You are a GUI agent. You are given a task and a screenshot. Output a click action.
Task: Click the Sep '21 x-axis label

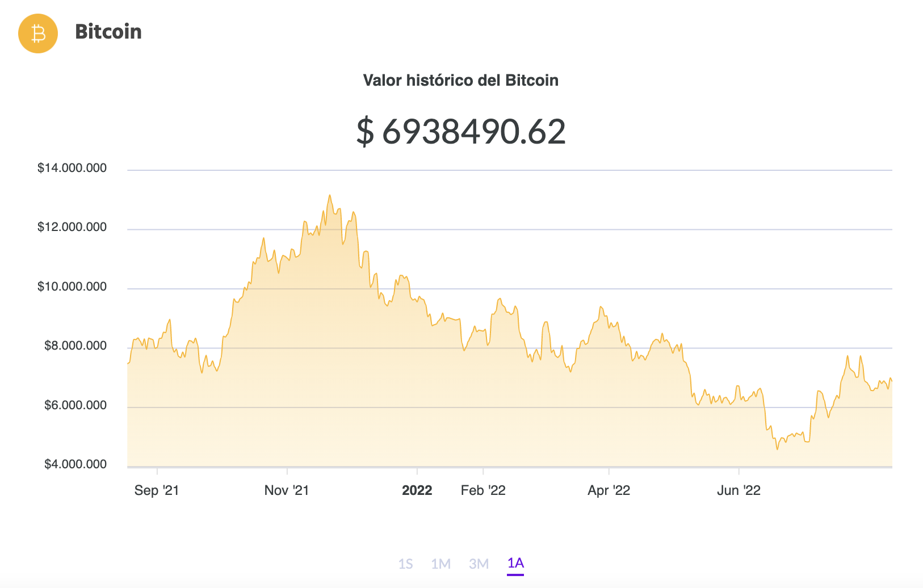[157, 490]
